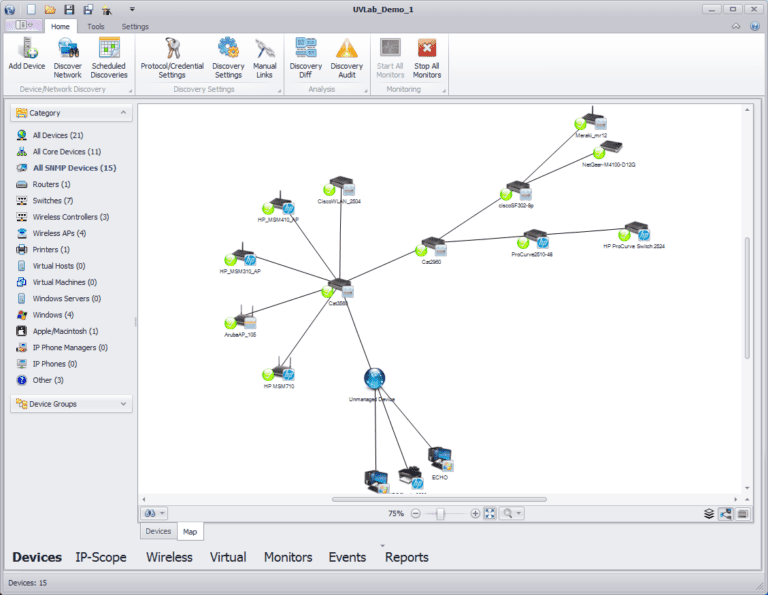Open the Wireless section

click(x=169, y=557)
